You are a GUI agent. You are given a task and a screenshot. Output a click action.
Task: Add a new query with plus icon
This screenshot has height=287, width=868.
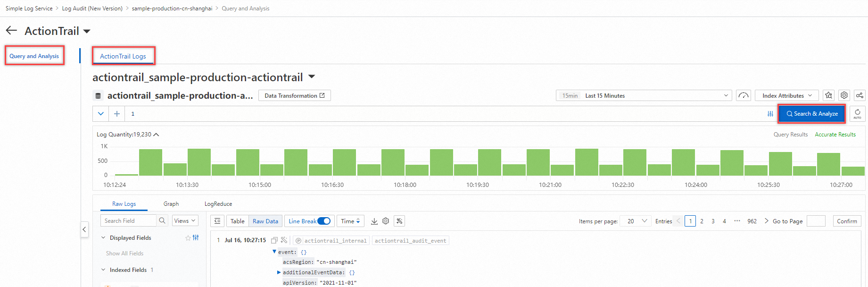(117, 114)
